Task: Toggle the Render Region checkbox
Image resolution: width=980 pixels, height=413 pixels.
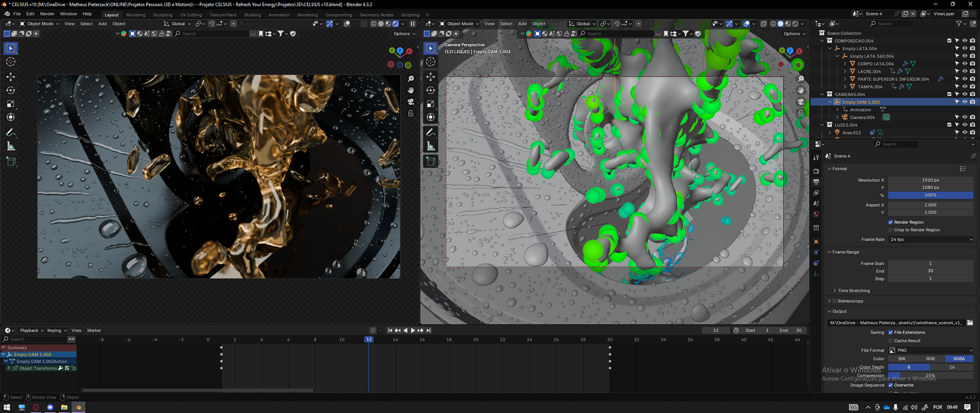Action: coord(891,222)
